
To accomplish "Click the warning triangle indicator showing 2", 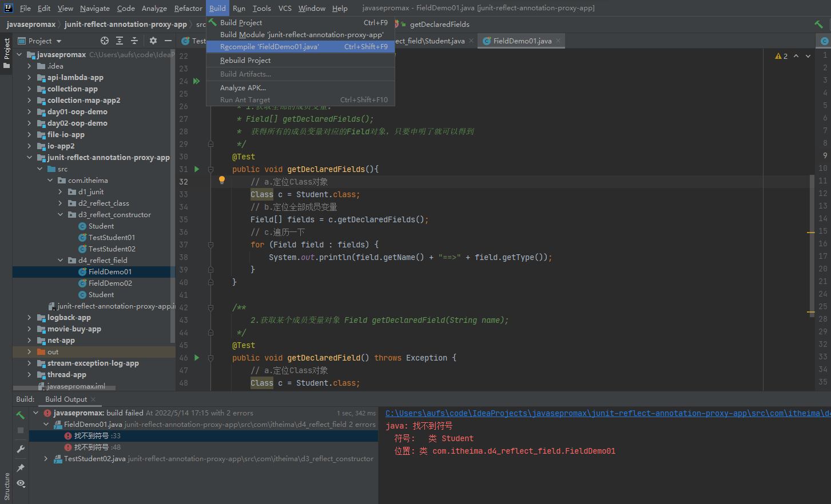I will pyautogui.click(x=781, y=56).
